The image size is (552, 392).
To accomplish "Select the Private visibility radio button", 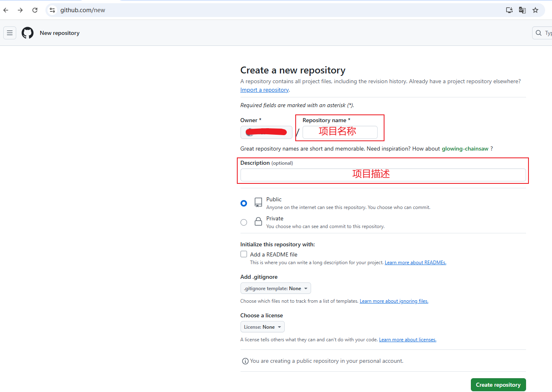I will 244,222.
